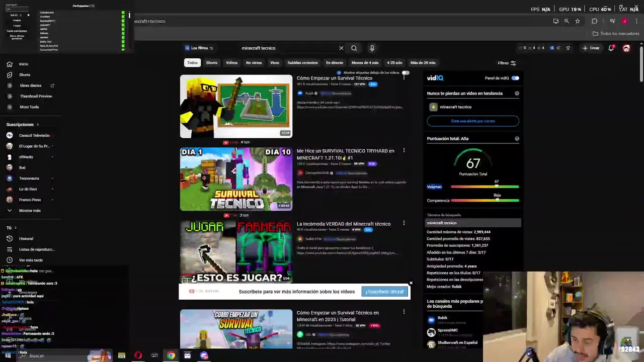This screenshot has width=644, height=362.
Task: Select the Subidas recientes filter chip
Action: pyautogui.click(x=302, y=63)
